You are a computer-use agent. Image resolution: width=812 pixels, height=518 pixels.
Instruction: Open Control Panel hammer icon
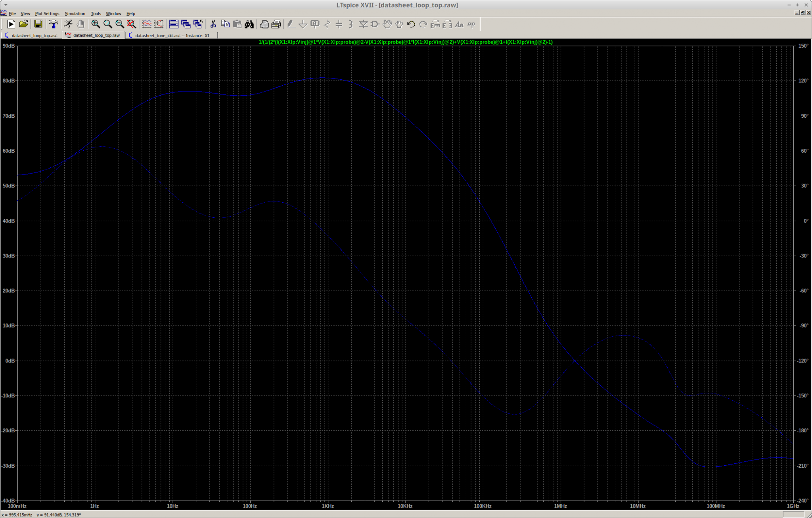[x=53, y=24]
